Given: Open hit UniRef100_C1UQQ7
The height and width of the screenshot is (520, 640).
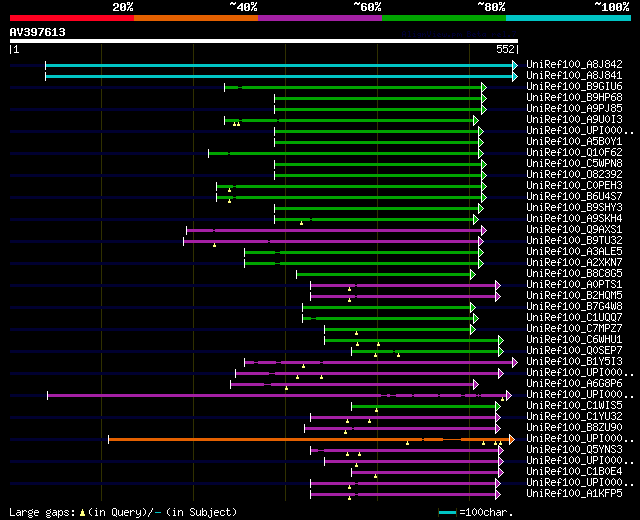Looking at the screenshot, I should [574, 318].
